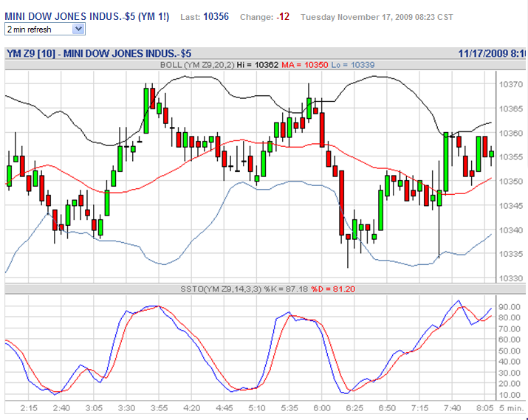This screenshot has height=420, width=528.
Task: Click the Change value -12
Action: click(283, 17)
